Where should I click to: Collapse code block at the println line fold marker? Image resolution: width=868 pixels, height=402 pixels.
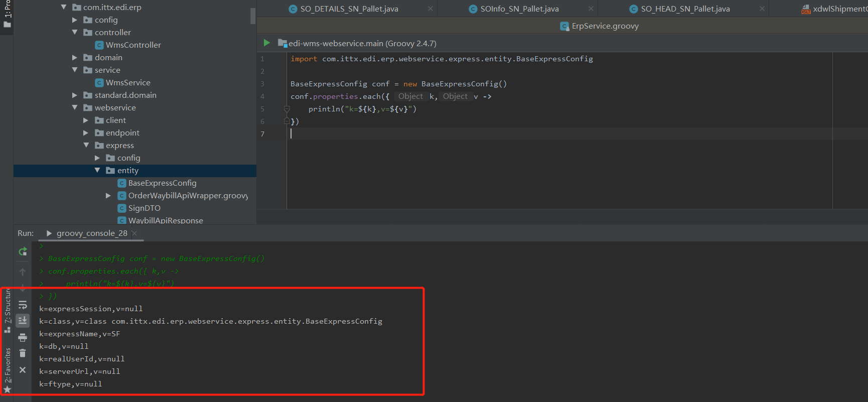[x=287, y=109]
